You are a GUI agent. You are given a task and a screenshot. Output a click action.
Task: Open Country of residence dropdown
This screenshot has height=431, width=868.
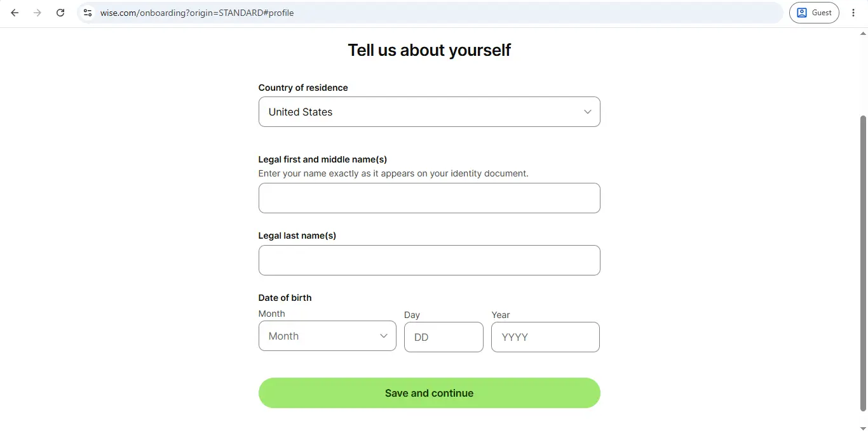[429, 112]
